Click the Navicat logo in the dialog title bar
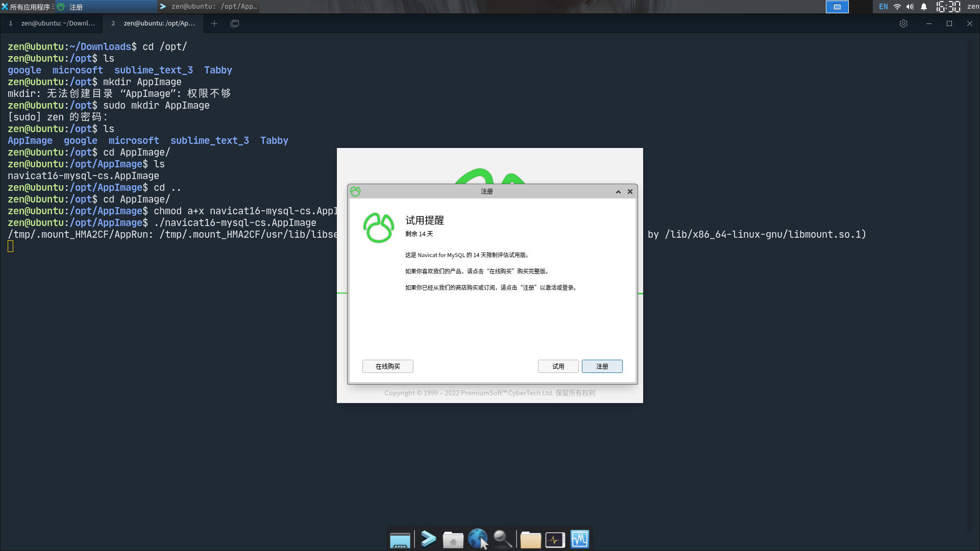 [355, 191]
